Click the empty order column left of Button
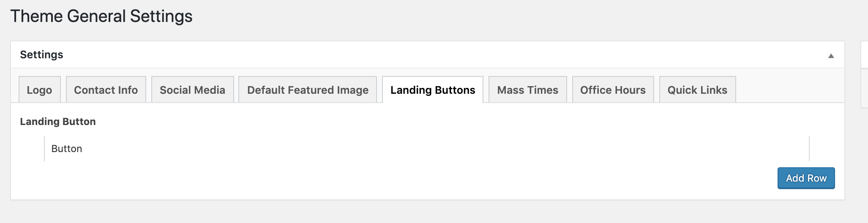 pos(32,149)
